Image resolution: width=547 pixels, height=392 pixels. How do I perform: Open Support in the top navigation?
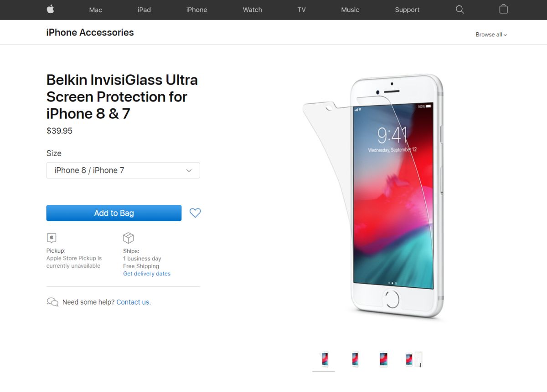pos(407,10)
